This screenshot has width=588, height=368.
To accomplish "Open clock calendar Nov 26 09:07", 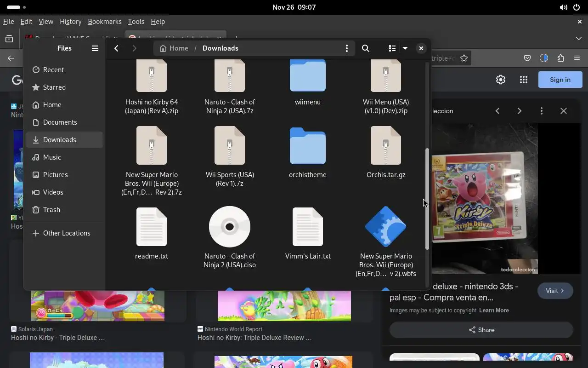I will tap(294, 7).
